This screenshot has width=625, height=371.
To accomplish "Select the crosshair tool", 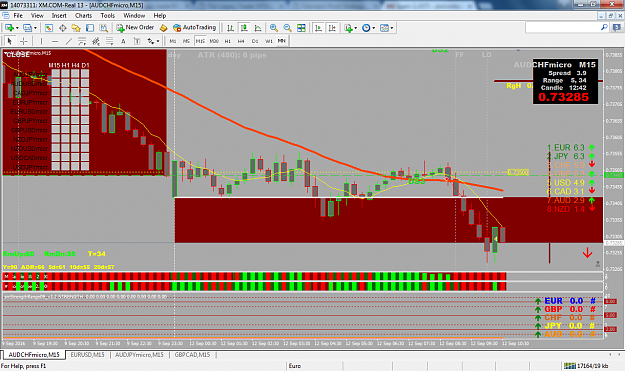I will click(24, 41).
